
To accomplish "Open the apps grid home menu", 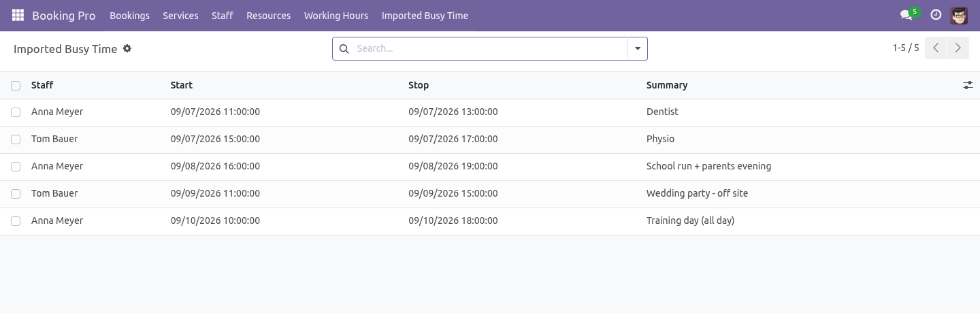I will click(x=18, y=15).
